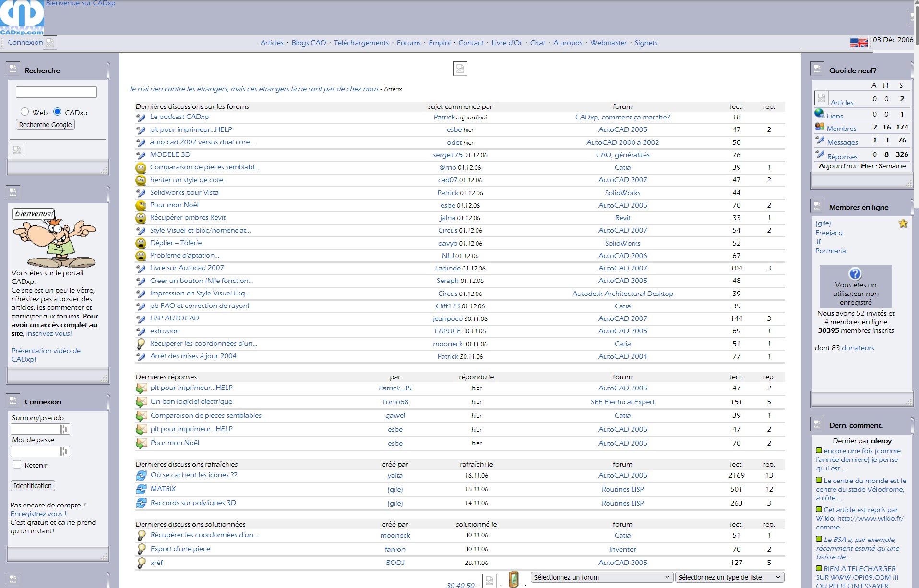
Task: Show 30 items via the 30 link
Action: point(450,585)
